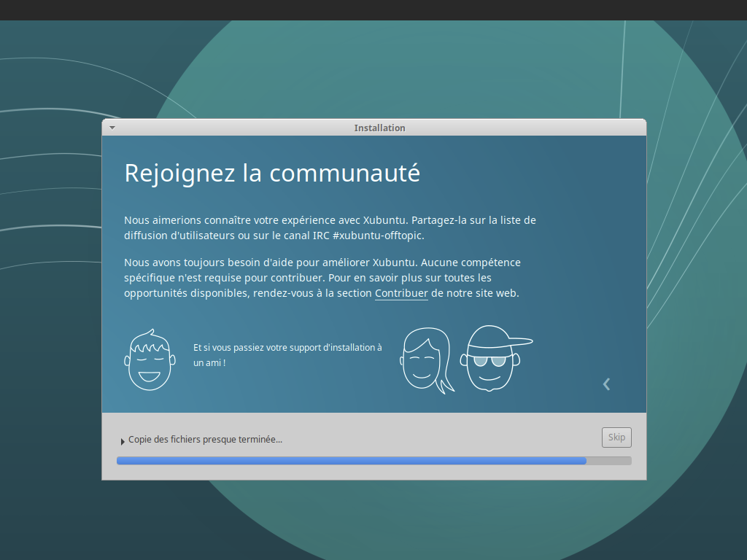Click the 'de notre site web' text

(474, 293)
